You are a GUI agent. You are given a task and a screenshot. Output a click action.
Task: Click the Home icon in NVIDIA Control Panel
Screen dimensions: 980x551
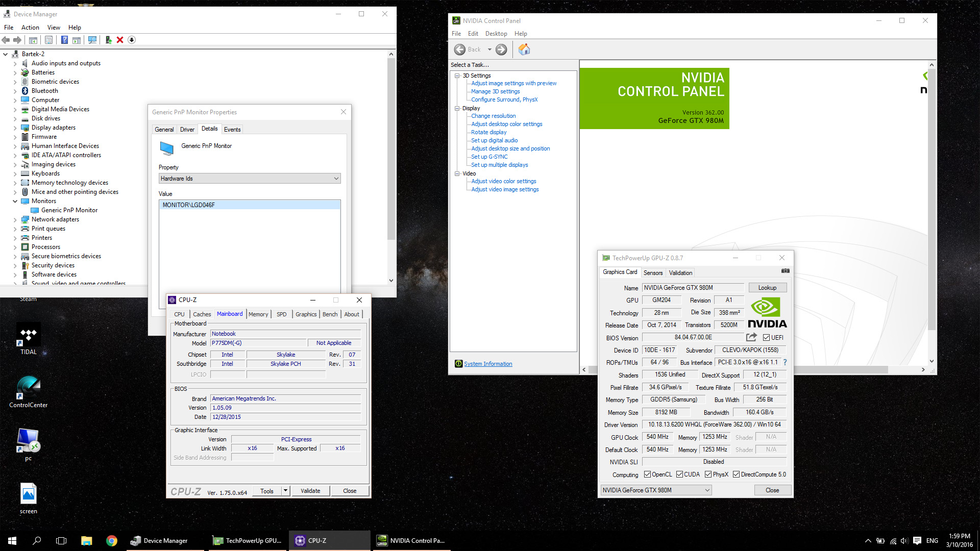(x=524, y=49)
